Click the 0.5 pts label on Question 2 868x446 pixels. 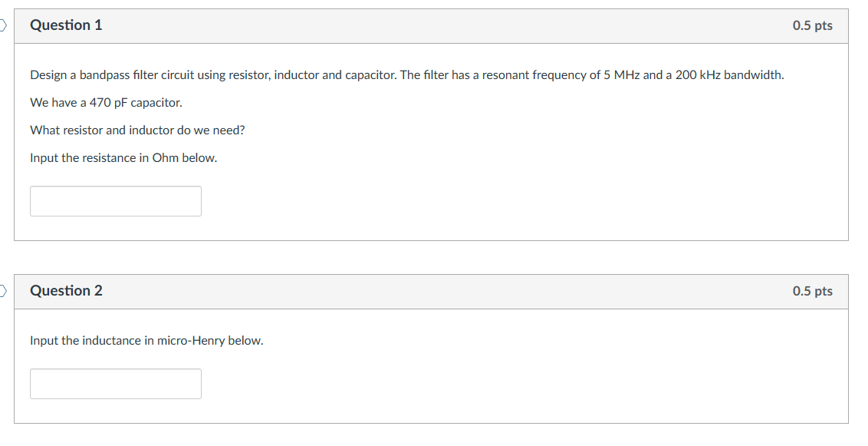point(814,290)
